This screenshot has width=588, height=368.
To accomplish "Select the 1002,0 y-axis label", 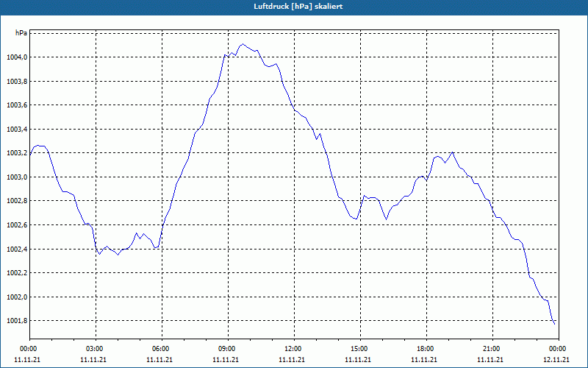I will 17,297.
